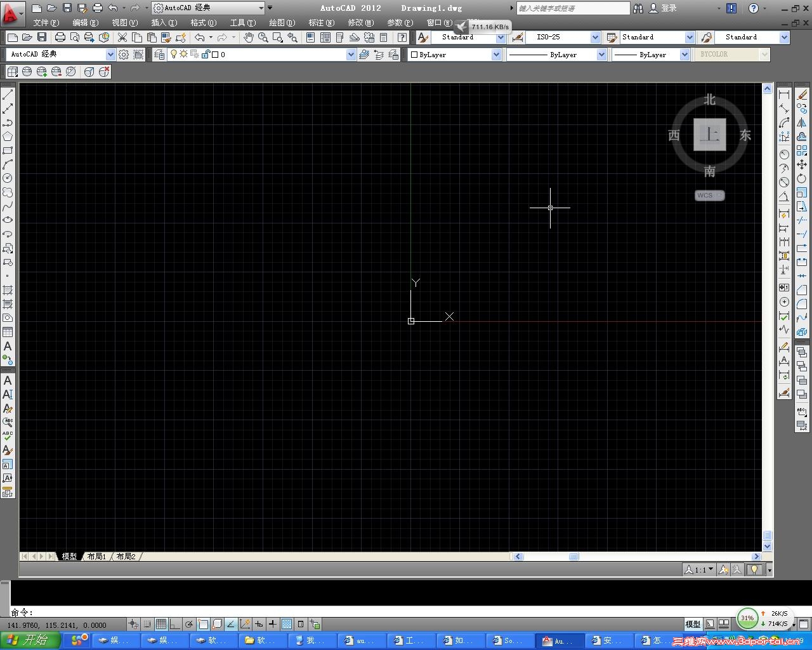The width and height of the screenshot is (812, 650).
Task: Click the vertical scrollbar down arrow
Action: [x=767, y=547]
